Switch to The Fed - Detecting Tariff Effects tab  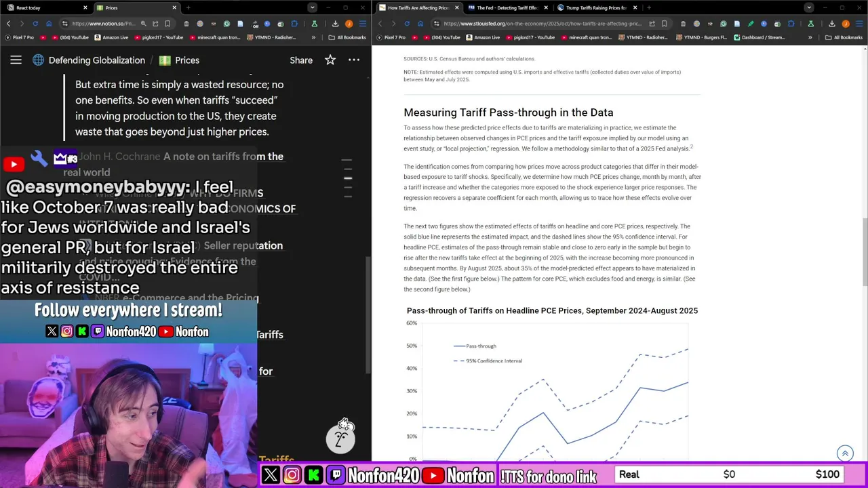507,7
